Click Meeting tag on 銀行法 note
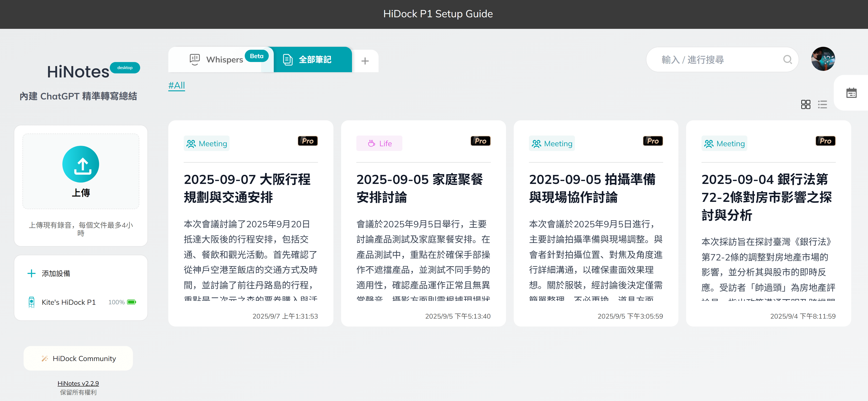868x401 pixels. [x=724, y=144]
